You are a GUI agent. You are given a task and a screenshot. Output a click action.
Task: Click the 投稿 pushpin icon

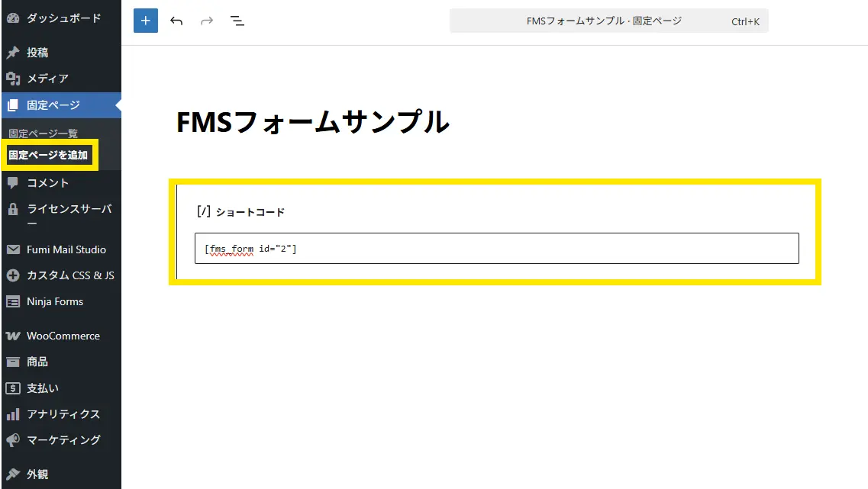coord(13,53)
